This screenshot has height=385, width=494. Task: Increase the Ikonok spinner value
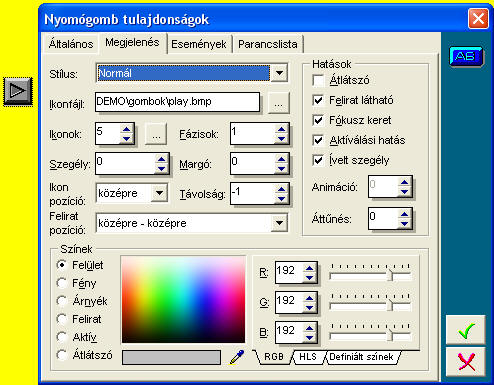(x=127, y=129)
